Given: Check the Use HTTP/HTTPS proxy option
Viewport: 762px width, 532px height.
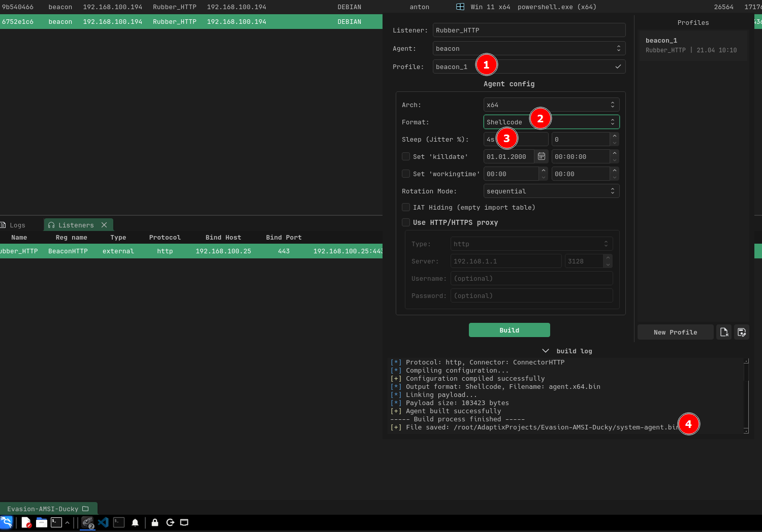Looking at the screenshot, I should tap(406, 222).
